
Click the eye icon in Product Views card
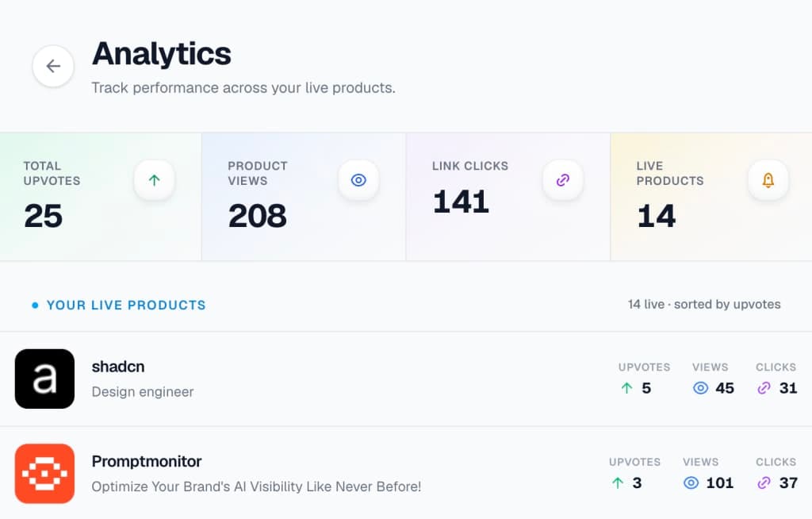coord(358,180)
